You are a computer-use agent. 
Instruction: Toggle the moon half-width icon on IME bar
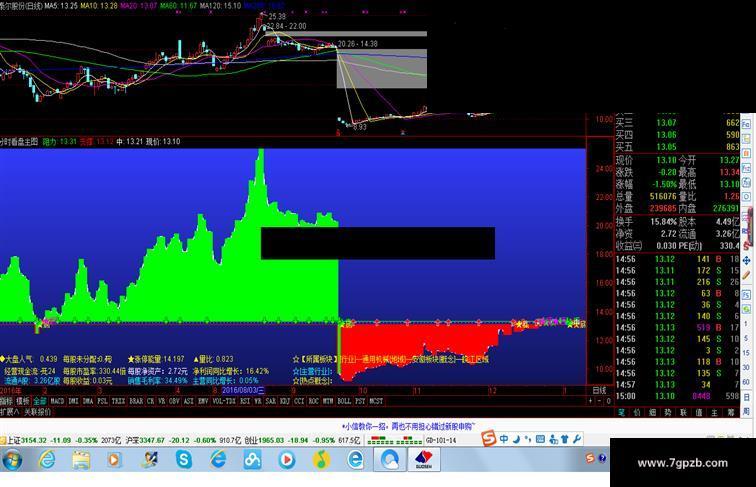[516, 439]
